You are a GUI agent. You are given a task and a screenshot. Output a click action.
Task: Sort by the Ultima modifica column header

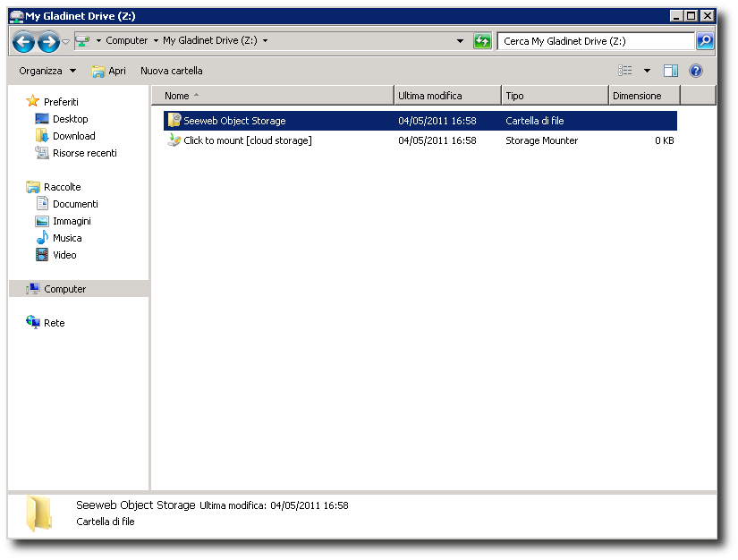point(447,96)
